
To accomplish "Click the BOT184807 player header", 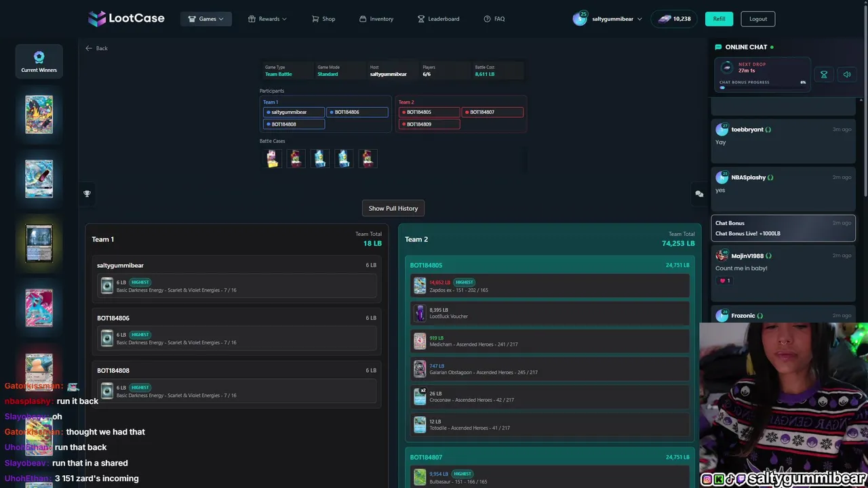I will [549, 457].
